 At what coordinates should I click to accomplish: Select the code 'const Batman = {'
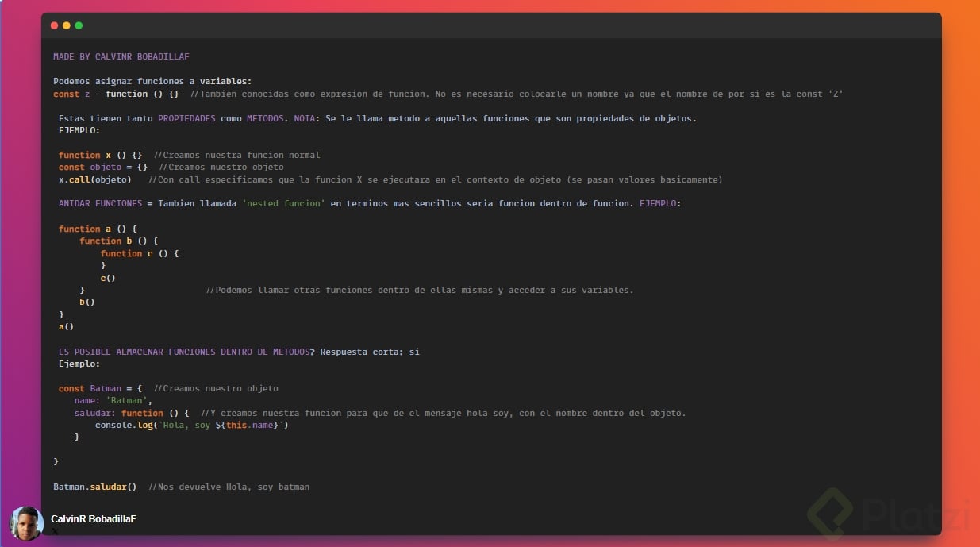(100, 388)
